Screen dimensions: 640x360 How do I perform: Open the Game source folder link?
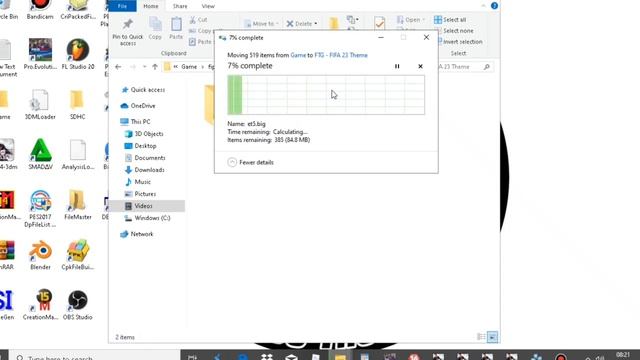tap(298, 55)
